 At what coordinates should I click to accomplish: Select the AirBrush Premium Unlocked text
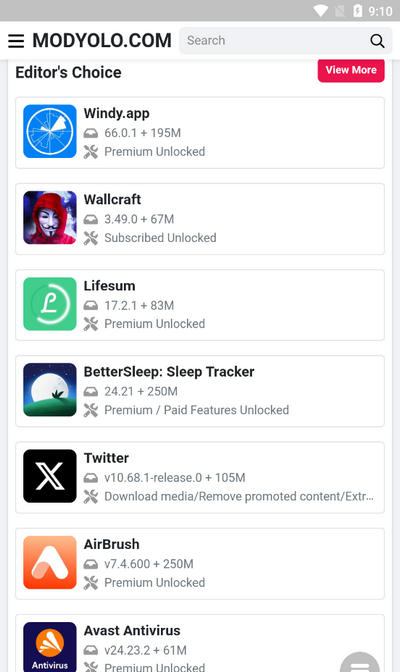[155, 582]
